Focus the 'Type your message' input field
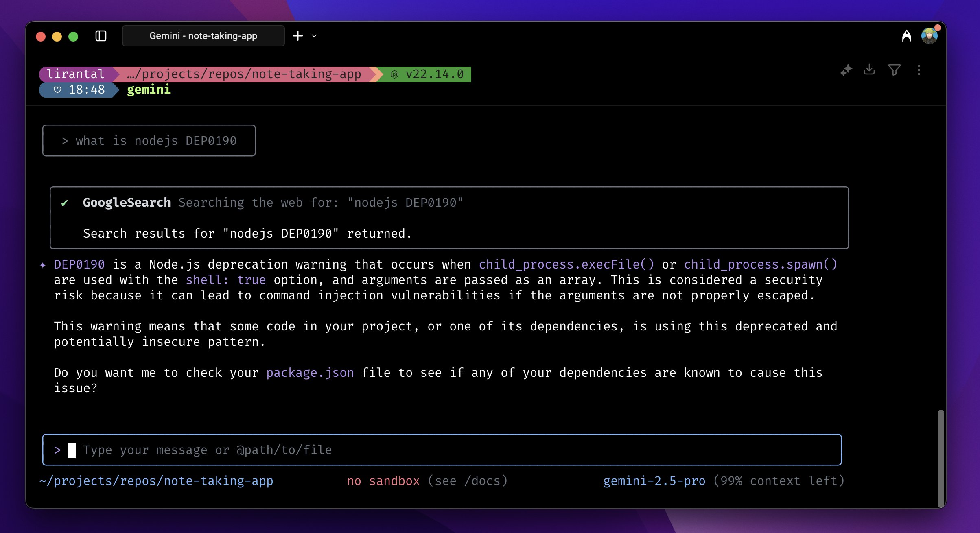 [x=442, y=450]
